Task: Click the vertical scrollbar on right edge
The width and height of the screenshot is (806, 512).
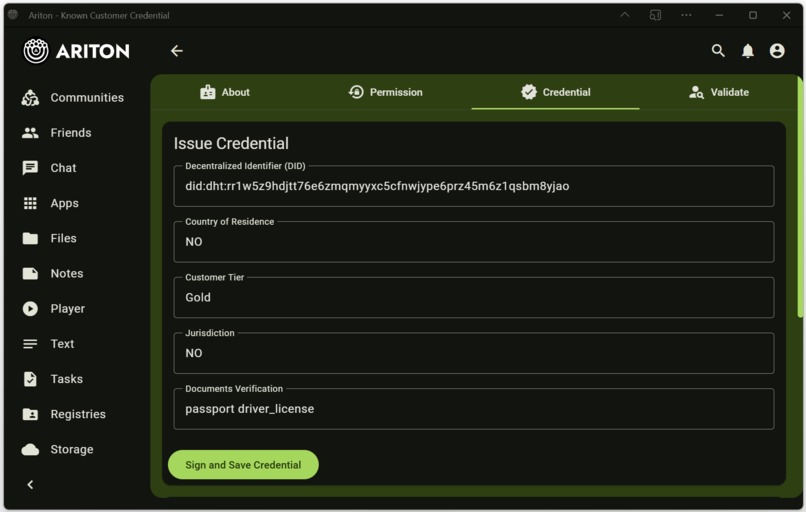Action: coord(800,198)
